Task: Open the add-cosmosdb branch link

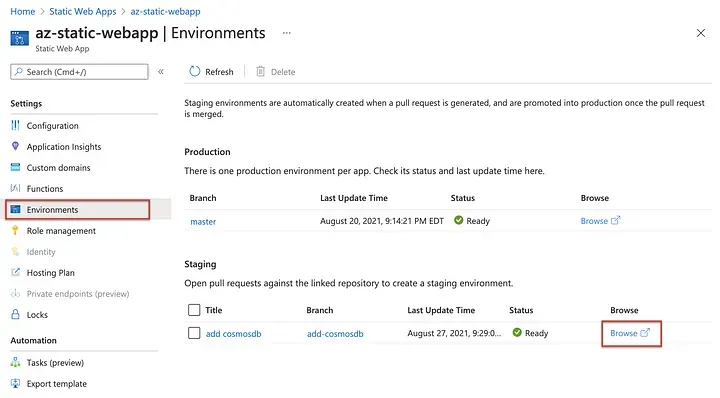Action: [335, 334]
